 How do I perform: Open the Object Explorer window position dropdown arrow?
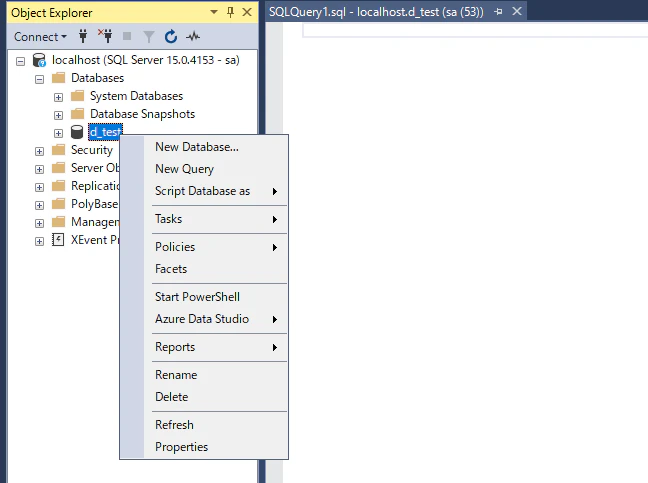(214, 12)
